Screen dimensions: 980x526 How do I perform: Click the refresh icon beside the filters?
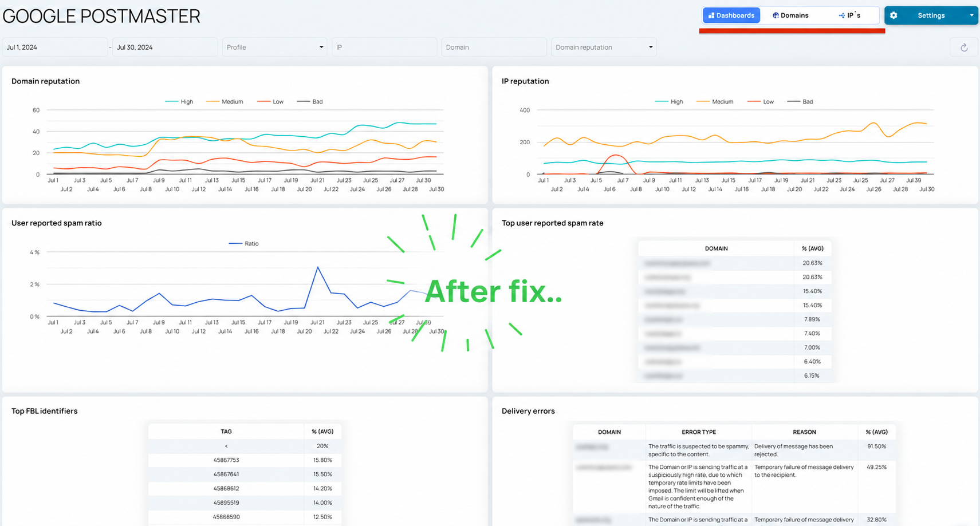click(964, 48)
